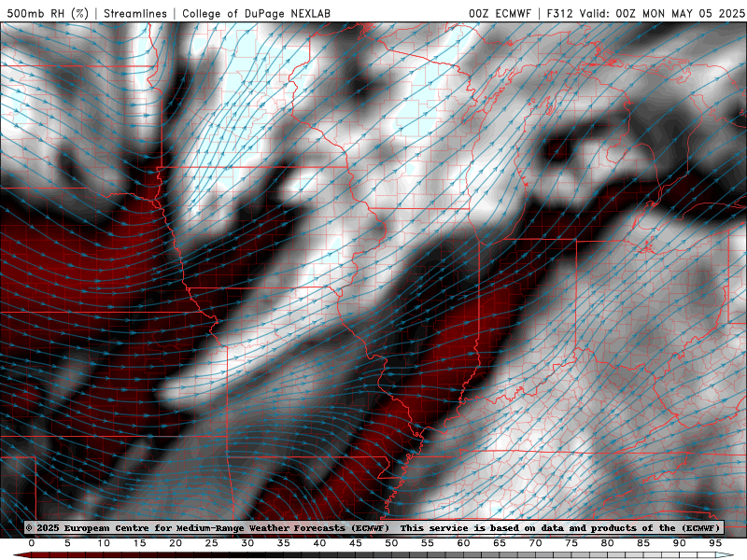Click the "Valid: 00Z MON MAY 05 2025" text

(662, 13)
